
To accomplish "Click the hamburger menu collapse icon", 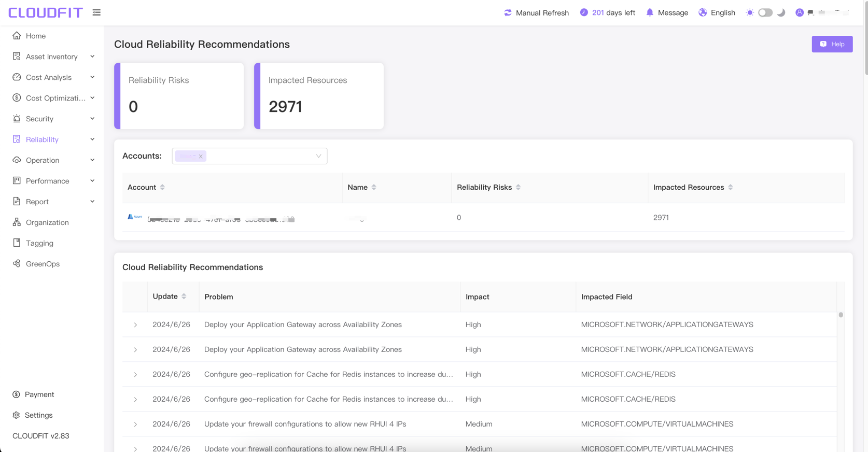I will [x=96, y=12].
